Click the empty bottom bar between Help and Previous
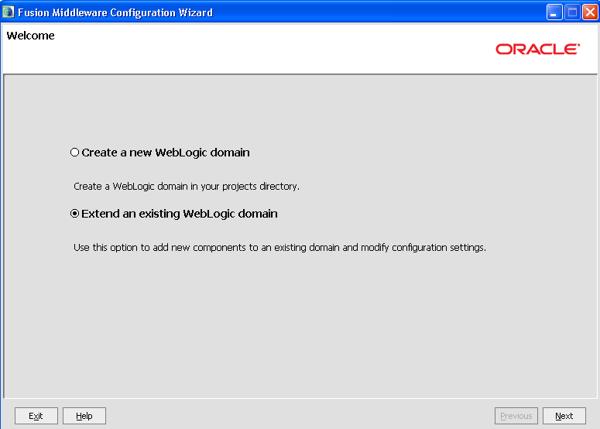 [300, 416]
